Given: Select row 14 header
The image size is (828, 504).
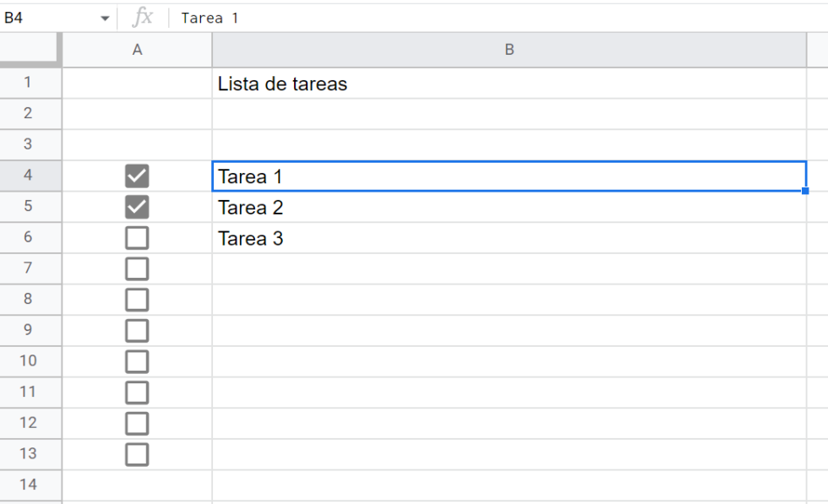Looking at the screenshot, I should click(x=30, y=485).
